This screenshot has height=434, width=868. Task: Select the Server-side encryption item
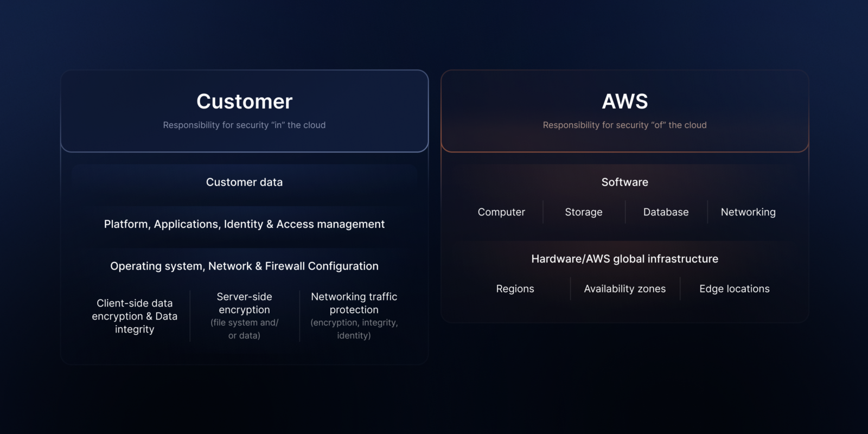[244, 316]
